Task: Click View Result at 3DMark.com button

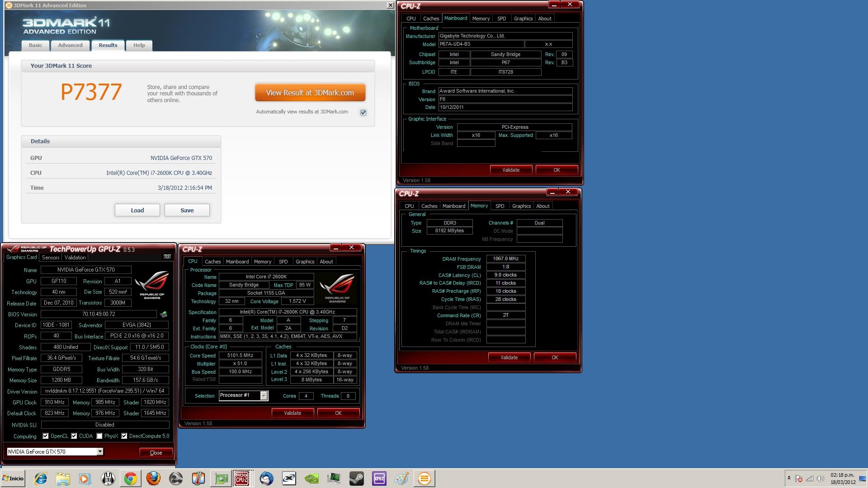Action: [310, 93]
